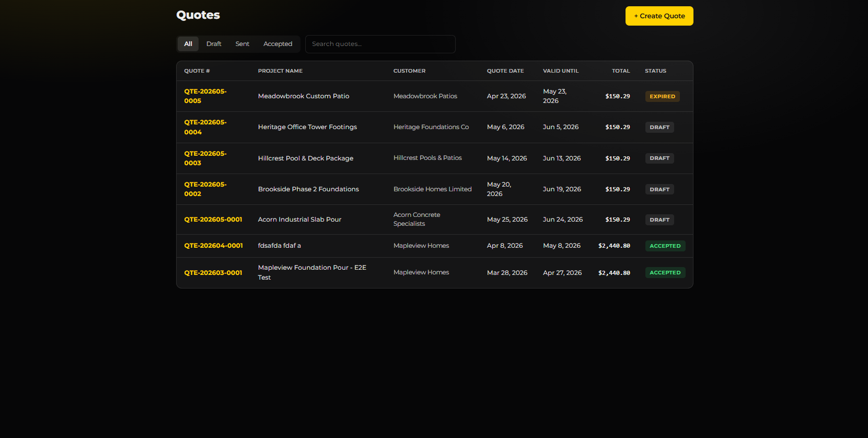This screenshot has width=868, height=438.
Task: Click the Status column header
Action: pos(655,71)
